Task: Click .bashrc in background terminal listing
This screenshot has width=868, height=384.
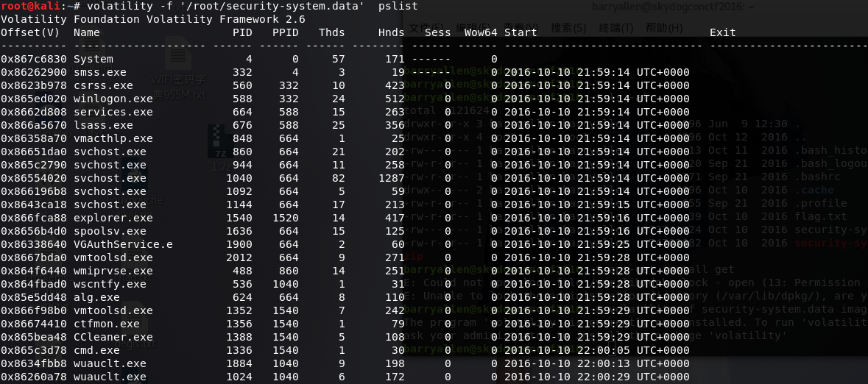Action: coord(818,177)
